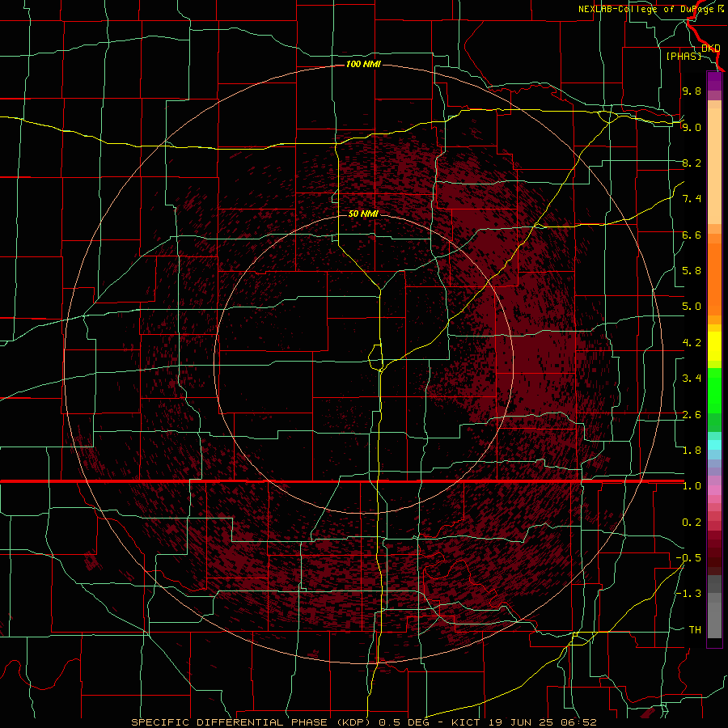Click the -0.5 legend value
The width and height of the screenshot is (728, 728).
(x=688, y=558)
